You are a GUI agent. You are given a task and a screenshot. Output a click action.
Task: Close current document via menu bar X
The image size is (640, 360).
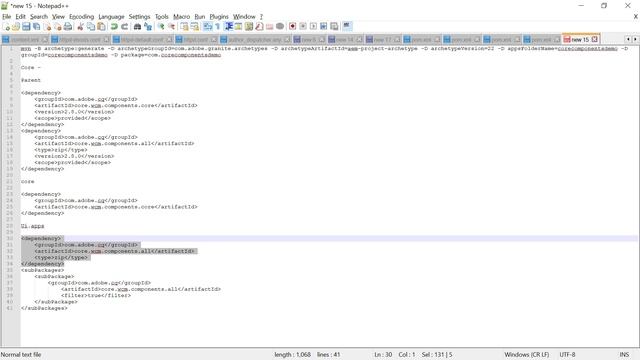click(636, 16)
